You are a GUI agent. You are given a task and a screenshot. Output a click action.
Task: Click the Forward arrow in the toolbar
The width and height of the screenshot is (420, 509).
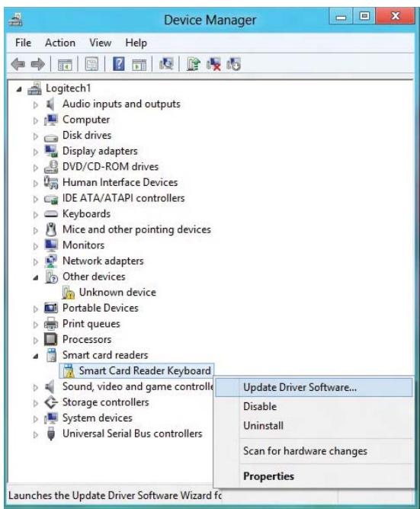37,64
